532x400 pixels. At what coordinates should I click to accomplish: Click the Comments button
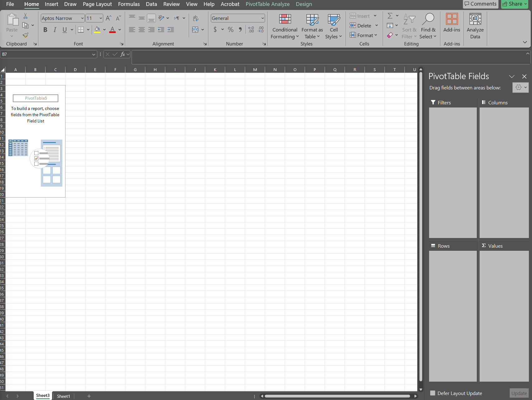pos(481,4)
